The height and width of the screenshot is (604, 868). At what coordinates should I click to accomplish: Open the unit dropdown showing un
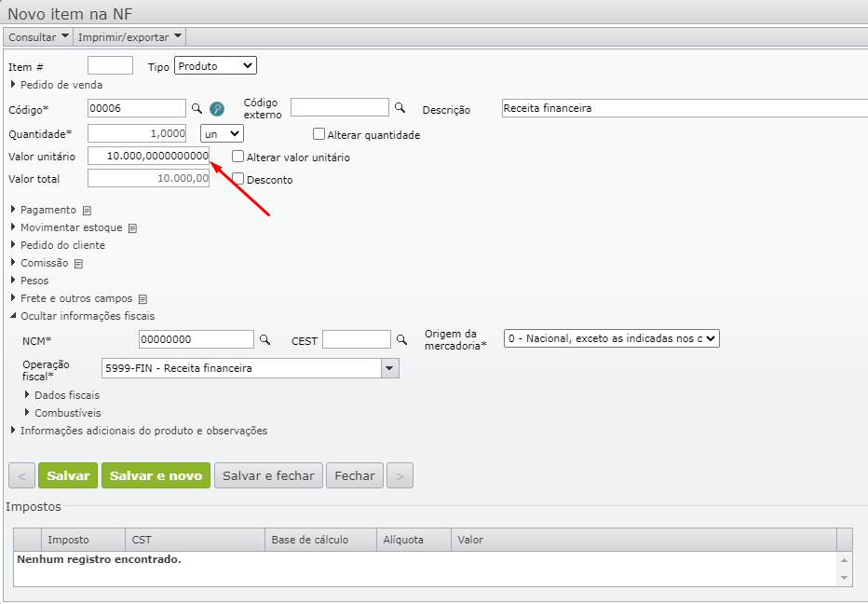(x=222, y=133)
